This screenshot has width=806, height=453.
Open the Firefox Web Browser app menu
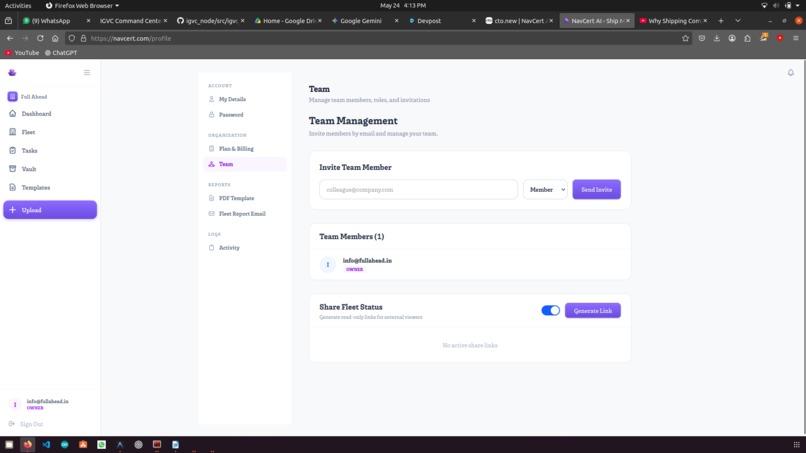pos(82,5)
